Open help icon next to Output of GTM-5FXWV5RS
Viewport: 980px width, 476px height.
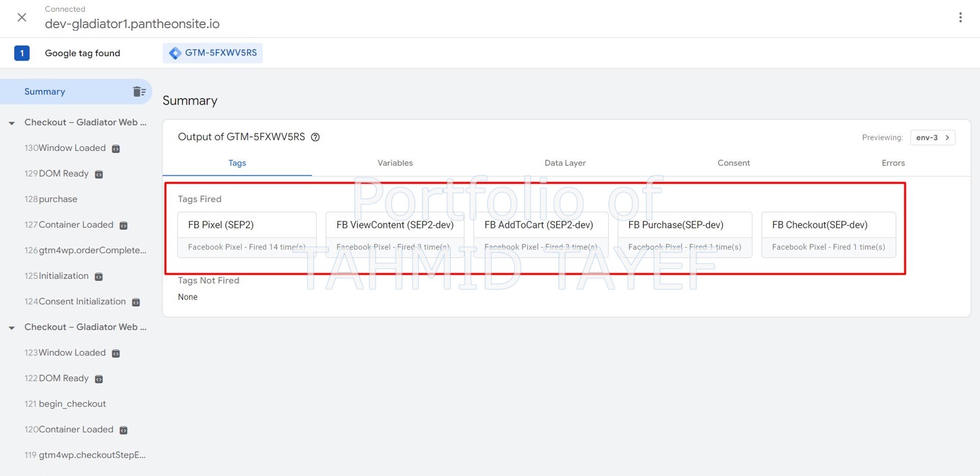coord(315,137)
